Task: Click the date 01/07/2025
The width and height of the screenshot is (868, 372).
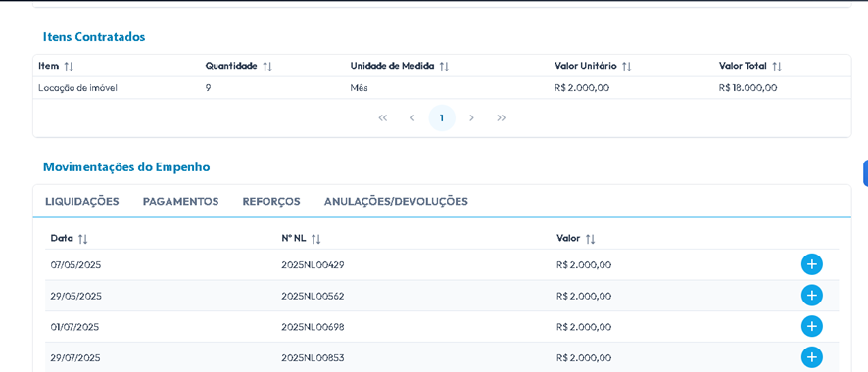Action: (x=74, y=327)
